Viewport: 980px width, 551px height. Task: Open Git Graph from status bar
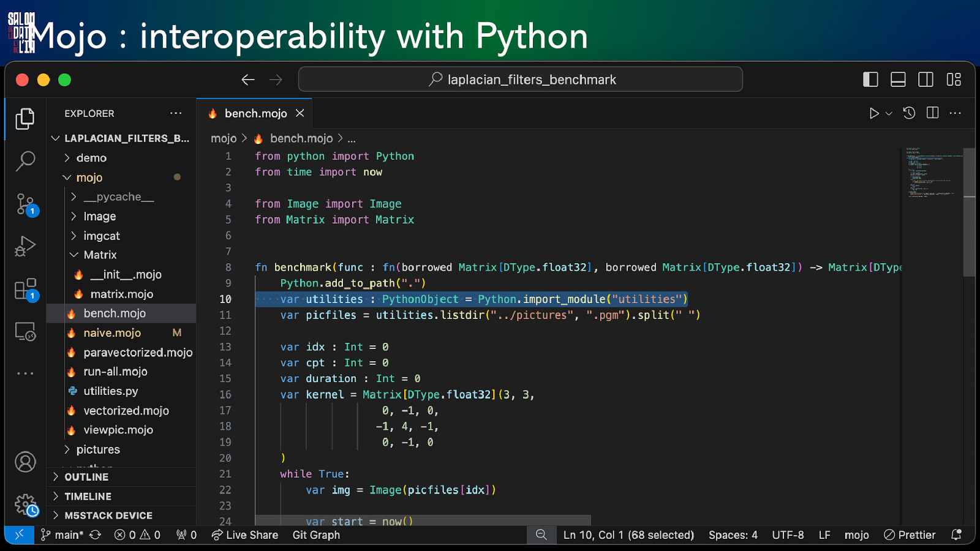[316, 534]
